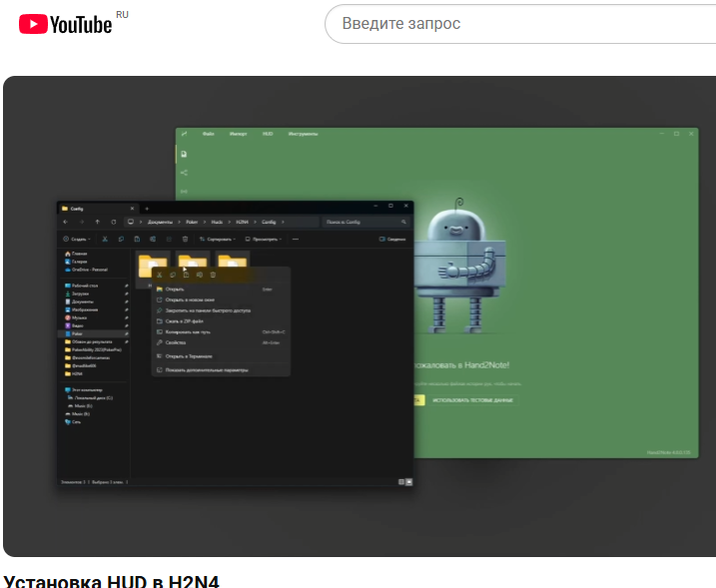Click Delete icon in context menu top row
The image size is (716, 588).
coord(213,275)
